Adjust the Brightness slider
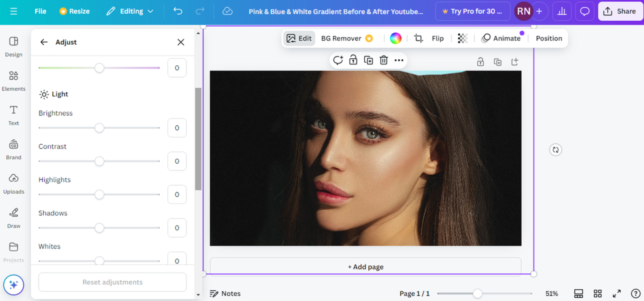644x301 pixels. tap(100, 128)
